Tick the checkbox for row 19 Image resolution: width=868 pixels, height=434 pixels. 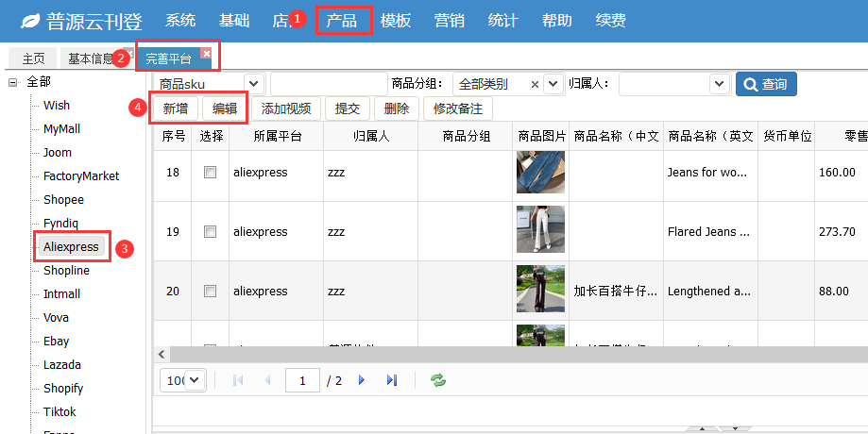pyautogui.click(x=210, y=232)
